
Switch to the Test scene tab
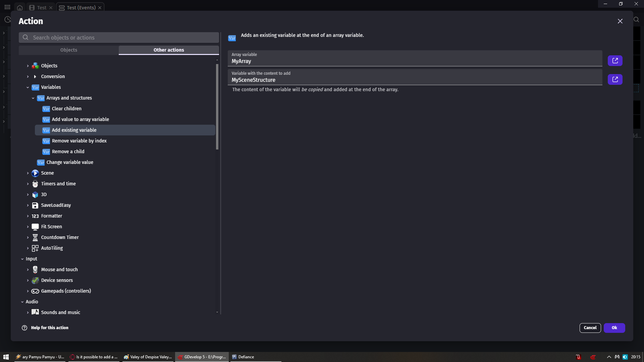41,7
